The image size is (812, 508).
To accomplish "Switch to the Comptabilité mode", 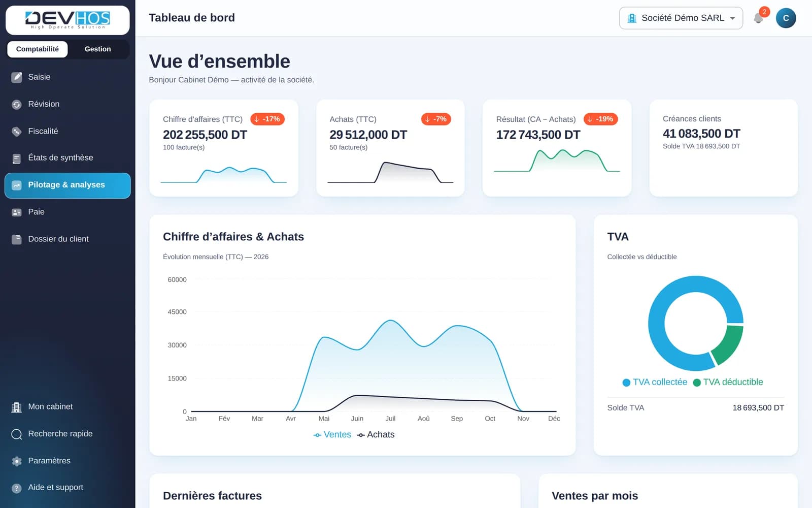I will coord(38,49).
